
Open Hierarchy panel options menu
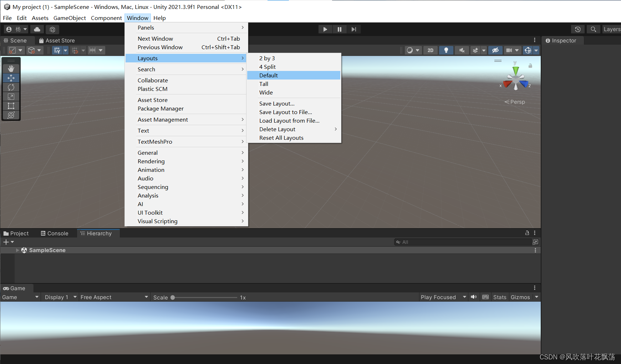[535, 233]
